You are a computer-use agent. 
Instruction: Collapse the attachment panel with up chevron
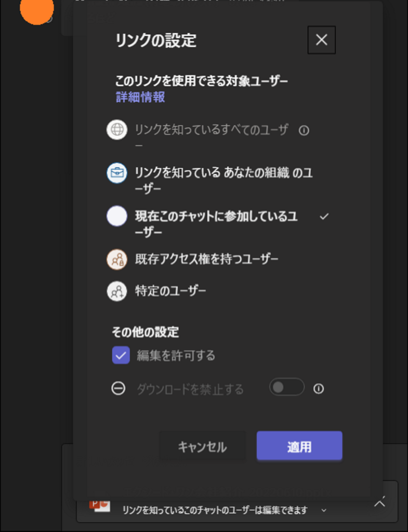(380, 503)
